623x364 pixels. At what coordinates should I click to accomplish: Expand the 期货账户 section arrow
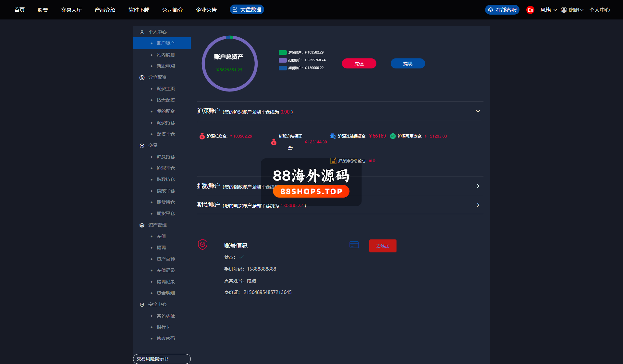pyautogui.click(x=478, y=205)
